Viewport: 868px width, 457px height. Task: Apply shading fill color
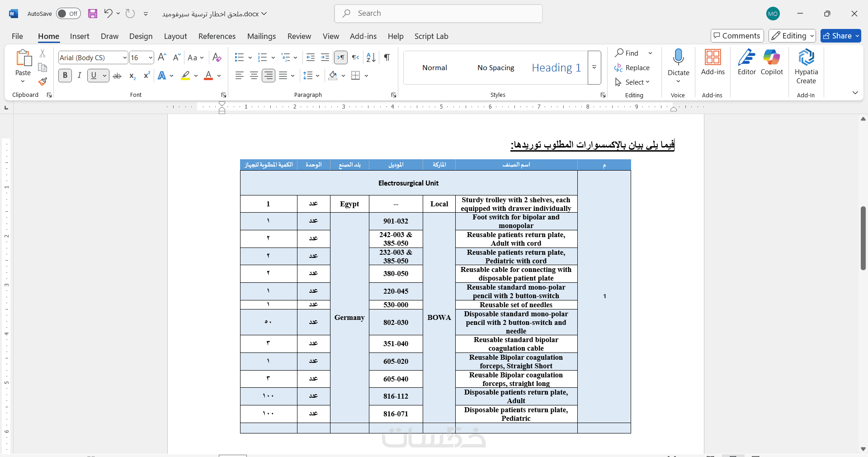pyautogui.click(x=333, y=76)
